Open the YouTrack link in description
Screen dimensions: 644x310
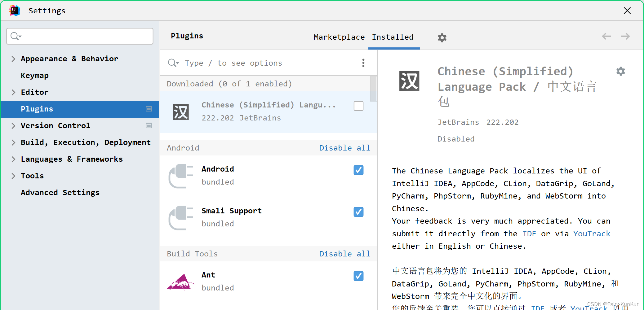[592, 234]
